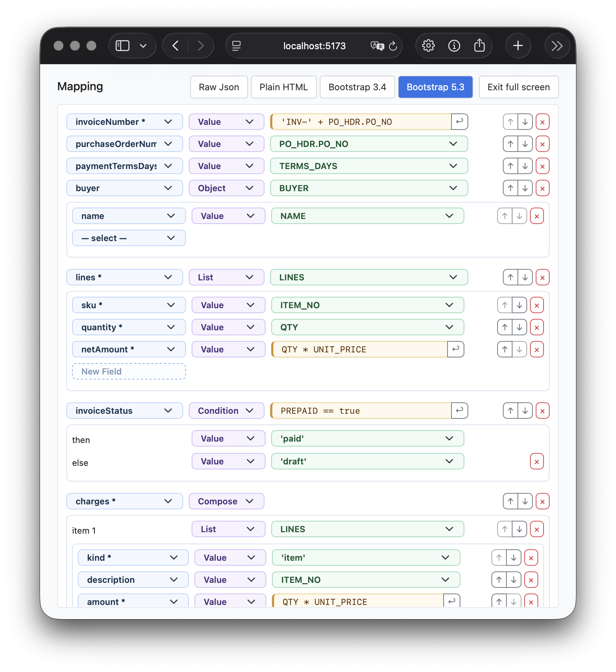The image size is (616, 672).
Task: Click the Safari sidebar toggle icon
Action: pyautogui.click(x=122, y=46)
